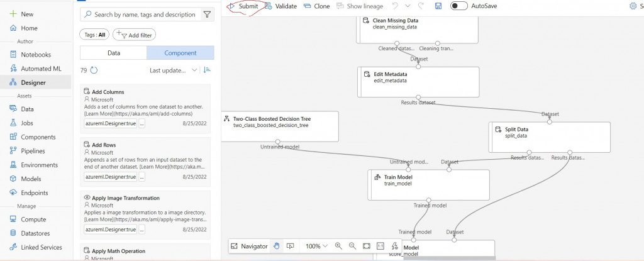Screen dimensions: 644x261
Task: Toggle the sort order icon
Action: 207,70
